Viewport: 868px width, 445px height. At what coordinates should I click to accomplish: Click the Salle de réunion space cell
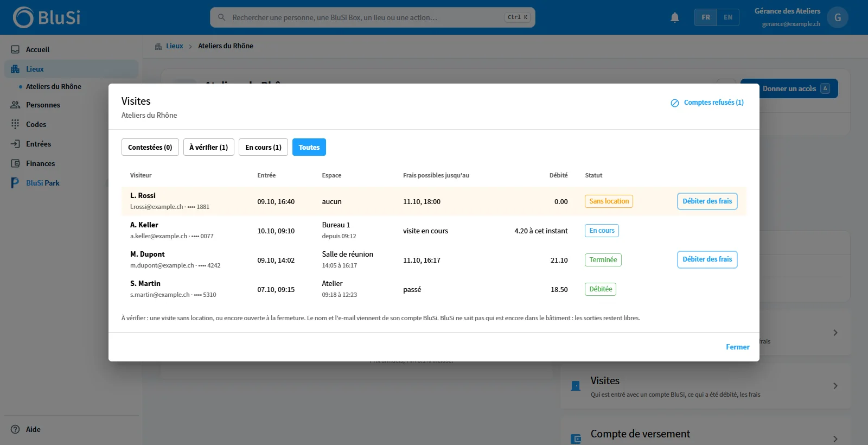click(348, 254)
